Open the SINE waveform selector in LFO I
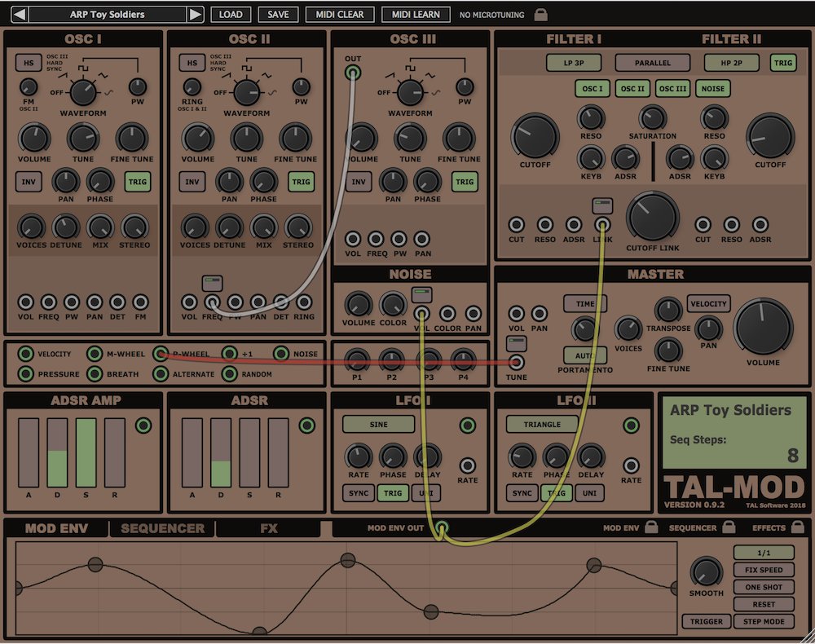This screenshot has width=815, height=644. point(378,424)
